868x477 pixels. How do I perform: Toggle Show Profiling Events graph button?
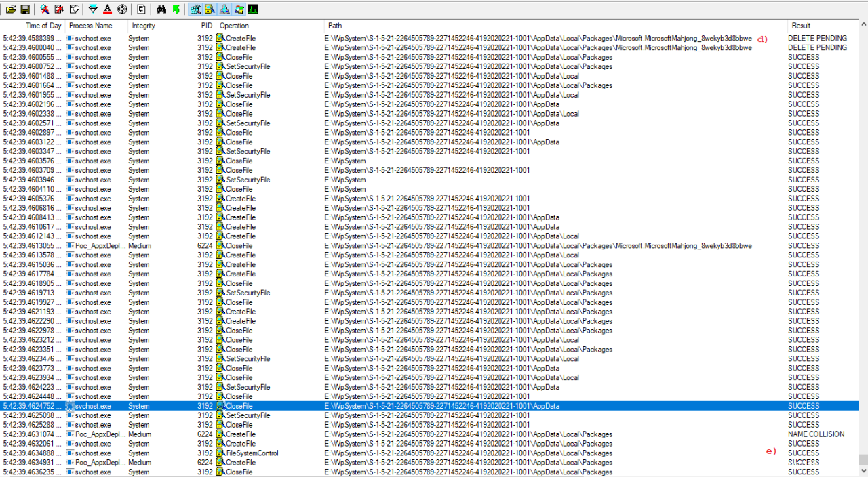pyautogui.click(x=253, y=9)
